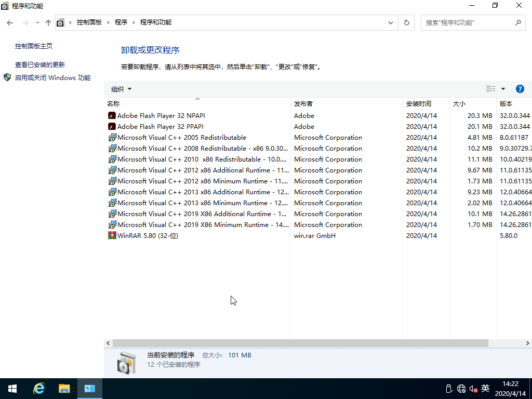The image size is (532, 399).
Task: Click the Visual C++ 2013 Minimum Runtime icon
Action: tap(112, 203)
